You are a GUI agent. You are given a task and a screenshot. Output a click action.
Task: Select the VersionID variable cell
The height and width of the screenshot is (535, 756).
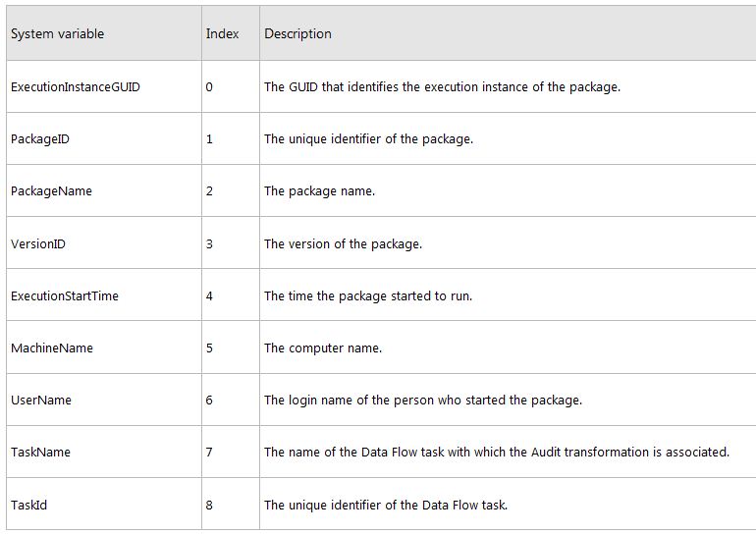click(x=38, y=243)
